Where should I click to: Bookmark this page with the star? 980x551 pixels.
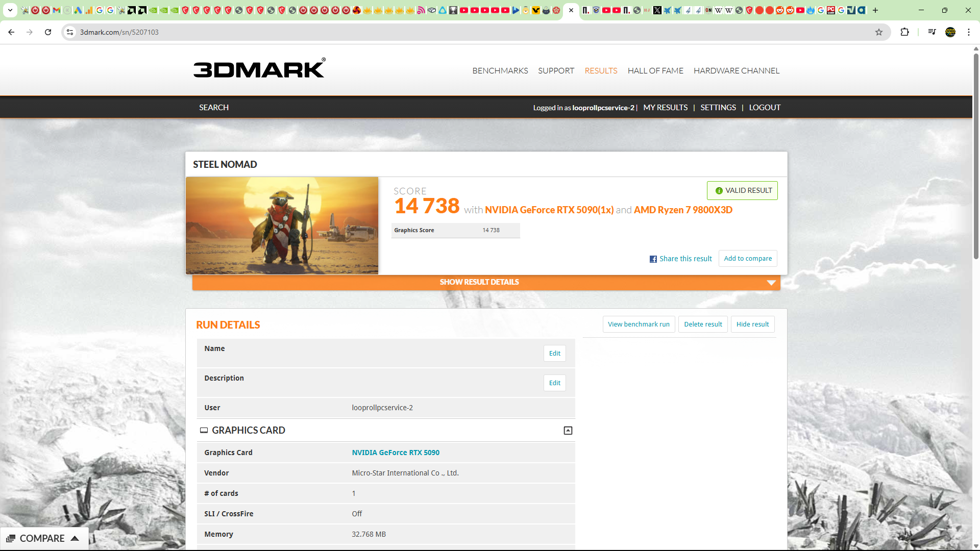tap(878, 32)
